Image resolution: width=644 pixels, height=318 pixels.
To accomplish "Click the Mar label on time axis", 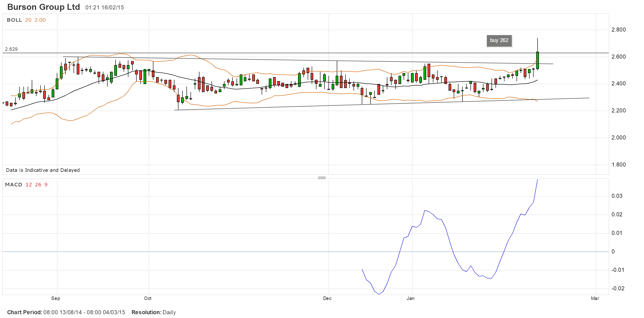I will pyautogui.click(x=595, y=298).
